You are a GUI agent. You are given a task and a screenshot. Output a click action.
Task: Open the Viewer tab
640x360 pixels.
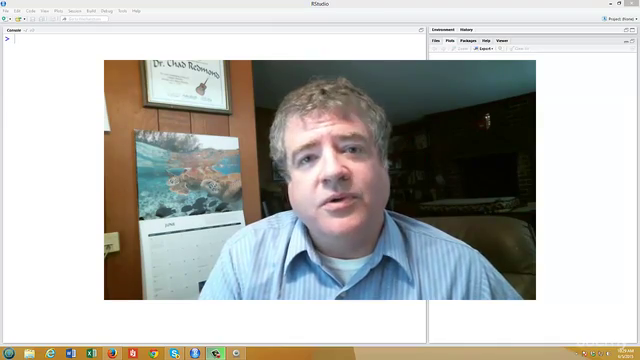502,41
